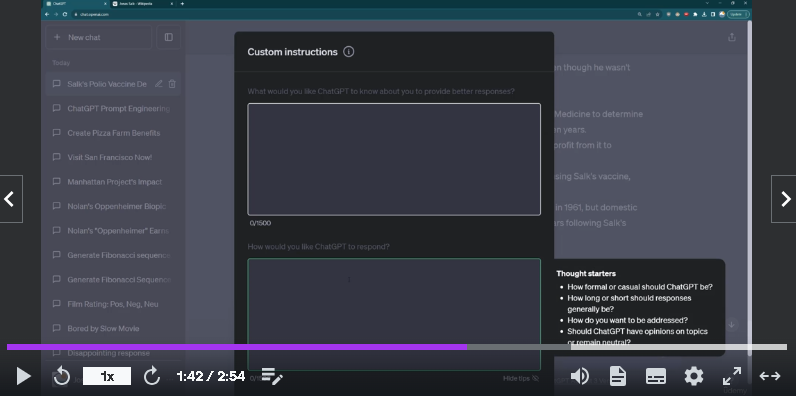Skip forward a few seconds

tap(152, 376)
